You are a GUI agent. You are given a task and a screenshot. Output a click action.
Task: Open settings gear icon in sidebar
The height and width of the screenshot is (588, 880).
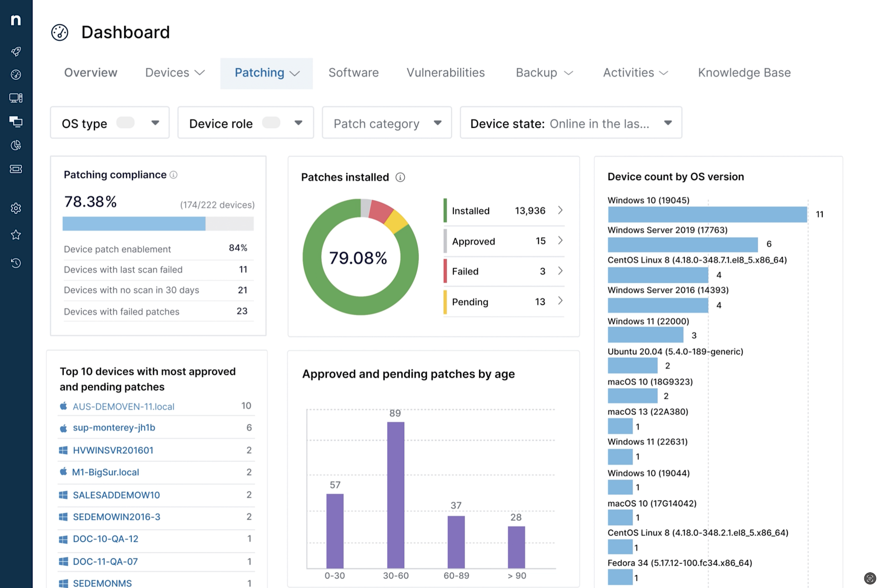[16, 208]
